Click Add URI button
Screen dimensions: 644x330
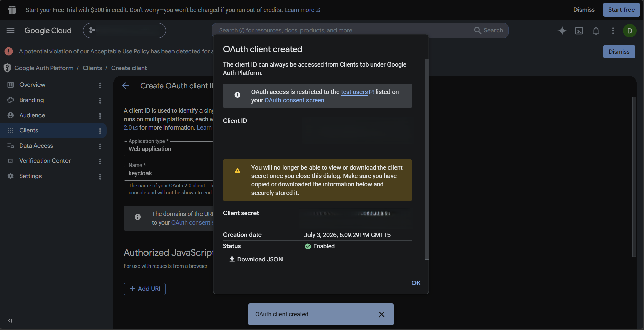tap(144, 289)
